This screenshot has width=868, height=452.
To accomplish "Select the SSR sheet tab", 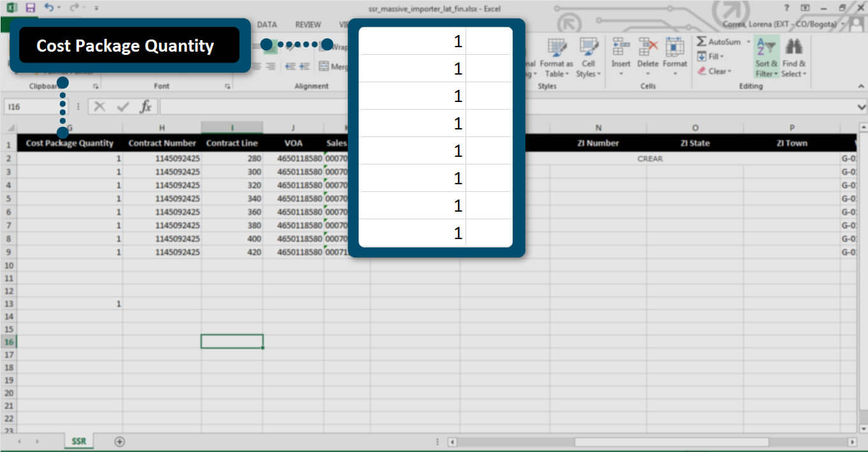I will point(79,441).
